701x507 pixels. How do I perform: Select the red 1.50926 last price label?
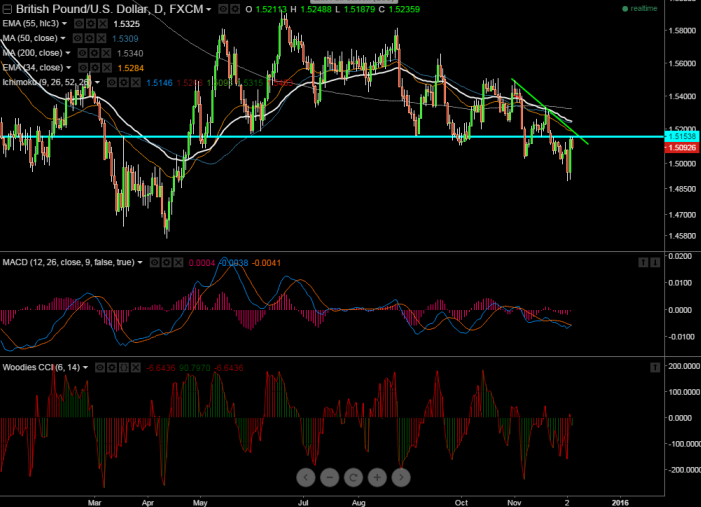(682, 148)
